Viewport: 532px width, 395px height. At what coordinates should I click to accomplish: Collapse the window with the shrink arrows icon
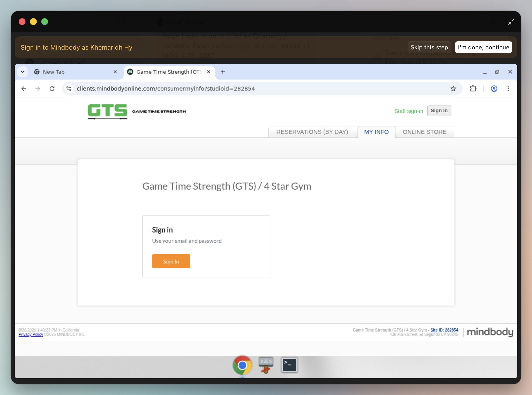(x=511, y=22)
